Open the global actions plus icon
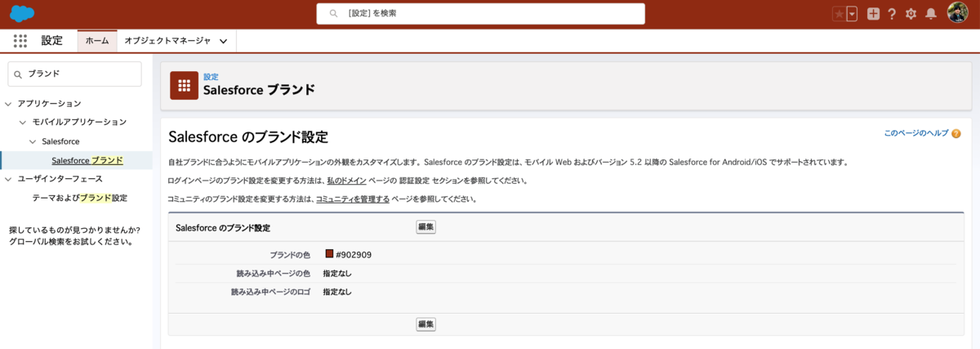 click(x=873, y=14)
